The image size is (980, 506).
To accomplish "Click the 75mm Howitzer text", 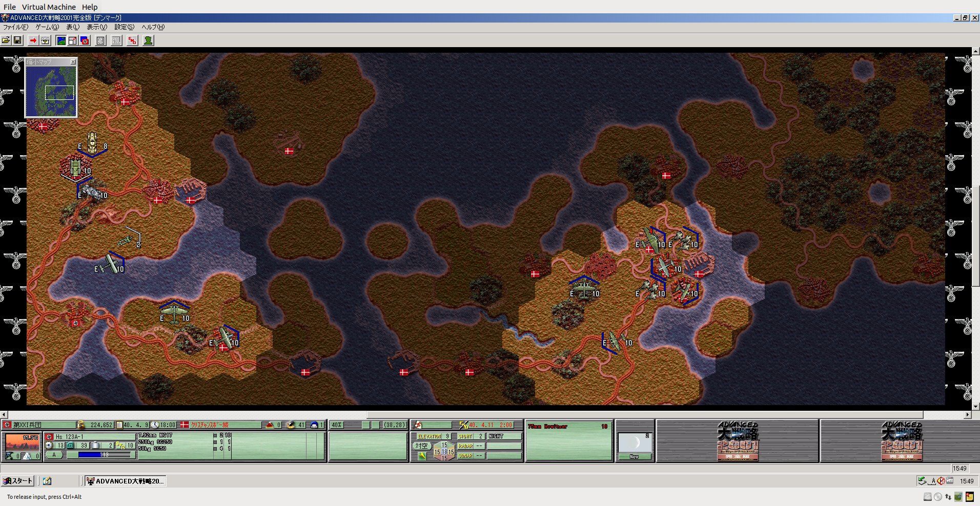I will tap(547, 427).
